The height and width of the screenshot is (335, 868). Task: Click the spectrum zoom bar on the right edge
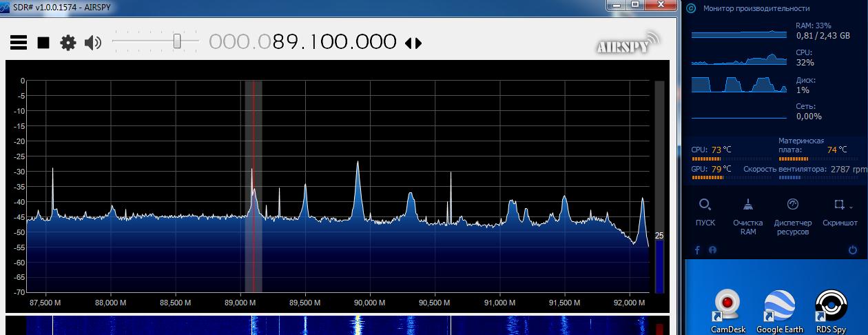pos(659,186)
